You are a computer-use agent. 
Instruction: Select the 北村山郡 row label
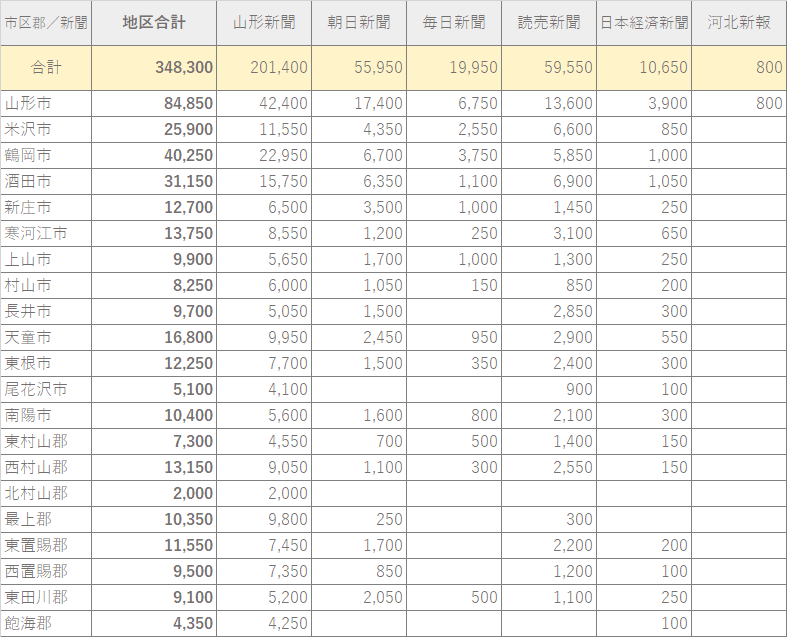click(x=46, y=493)
